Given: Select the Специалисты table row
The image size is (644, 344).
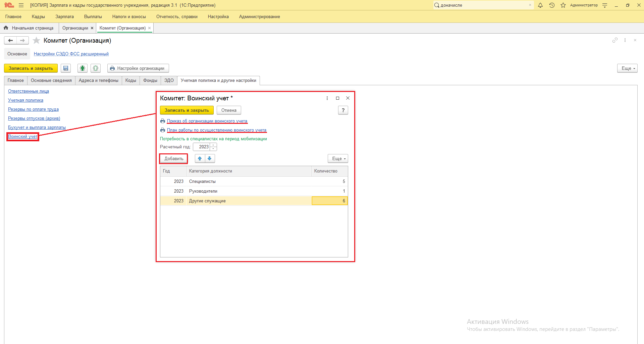Looking at the screenshot, I should tap(254, 182).
